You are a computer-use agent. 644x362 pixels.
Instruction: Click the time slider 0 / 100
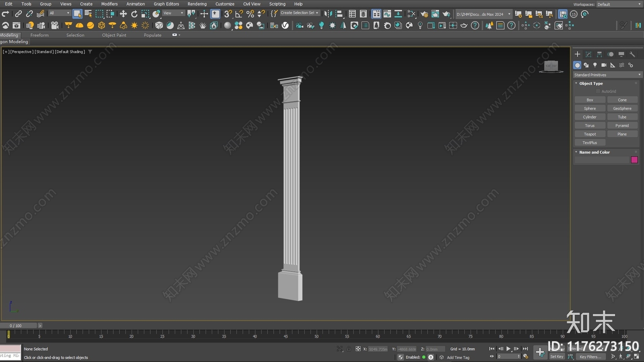pos(19,325)
